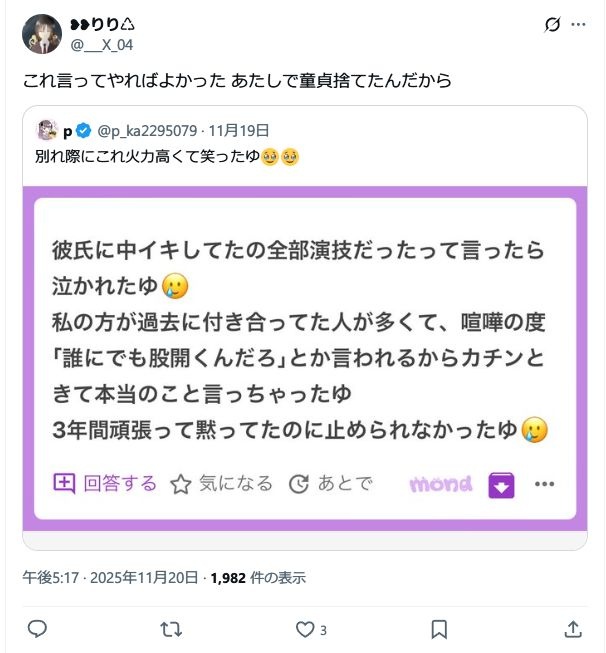Screen dimensions: 606x653
Task: Click the purple download arrow icon
Action: (501, 485)
